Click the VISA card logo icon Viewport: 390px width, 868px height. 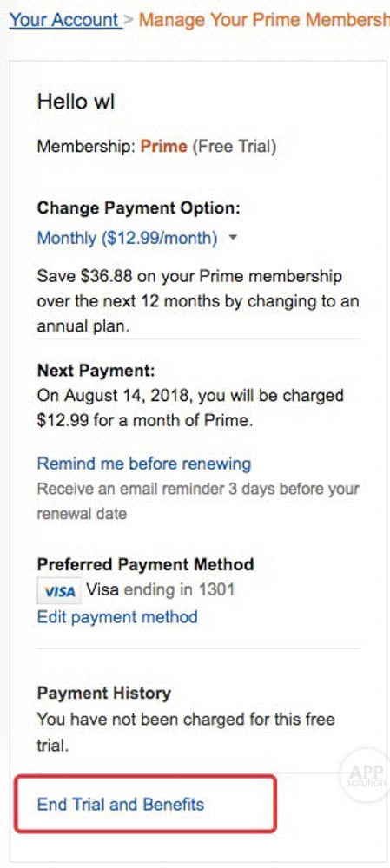(59, 591)
